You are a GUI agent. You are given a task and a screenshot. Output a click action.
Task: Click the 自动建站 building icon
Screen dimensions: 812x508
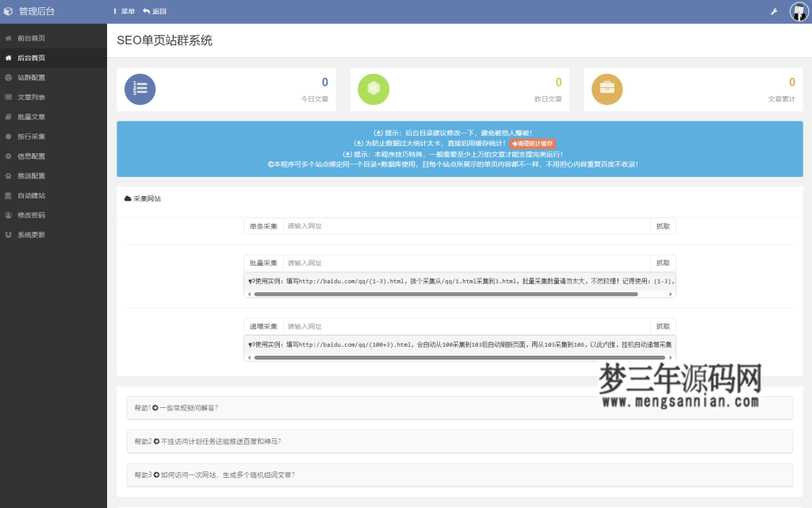(x=9, y=194)
